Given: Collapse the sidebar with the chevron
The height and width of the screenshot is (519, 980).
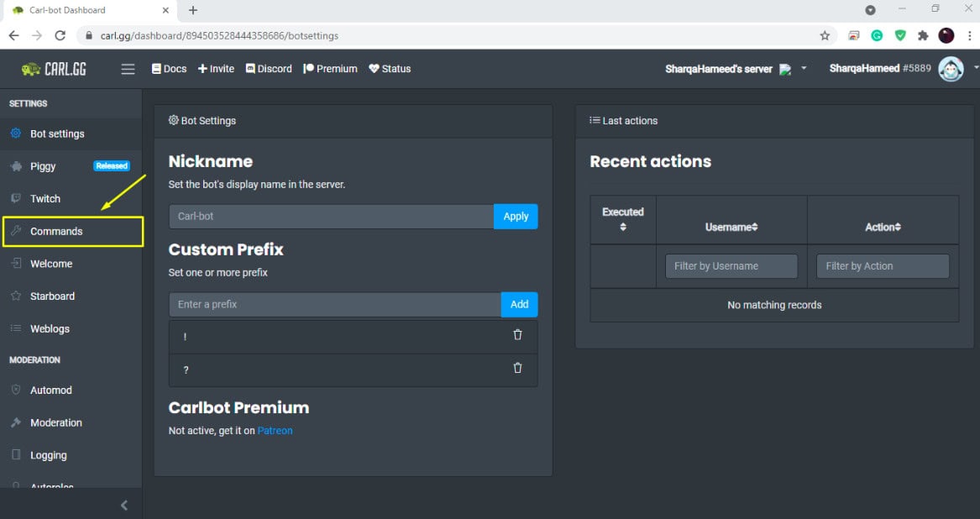Looking at the screenshot, I should (x=123, y=506).
